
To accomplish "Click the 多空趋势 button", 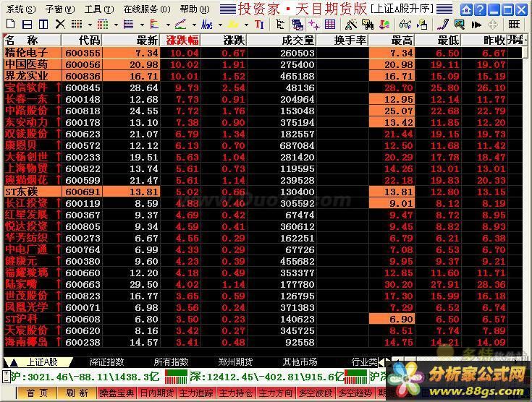I will [x=355, y=393].
